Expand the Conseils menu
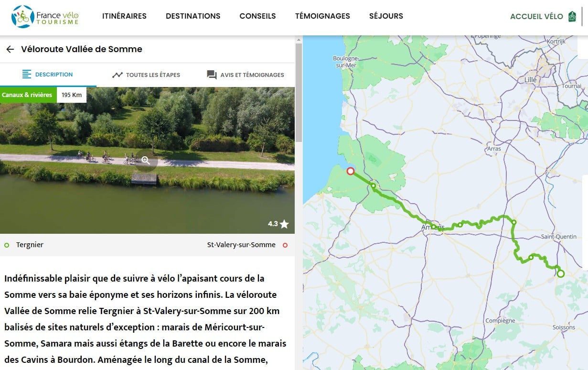Viewport: 588px width, 370px height. point(257,16)
